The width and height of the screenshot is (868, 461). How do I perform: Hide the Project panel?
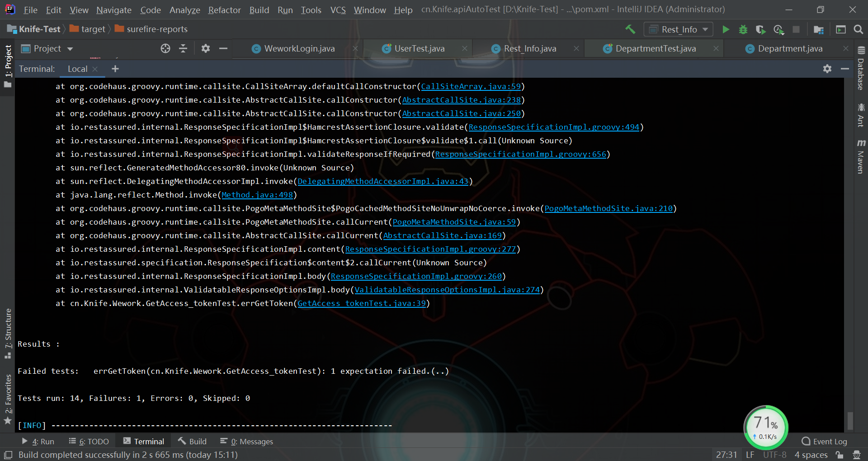223,48
